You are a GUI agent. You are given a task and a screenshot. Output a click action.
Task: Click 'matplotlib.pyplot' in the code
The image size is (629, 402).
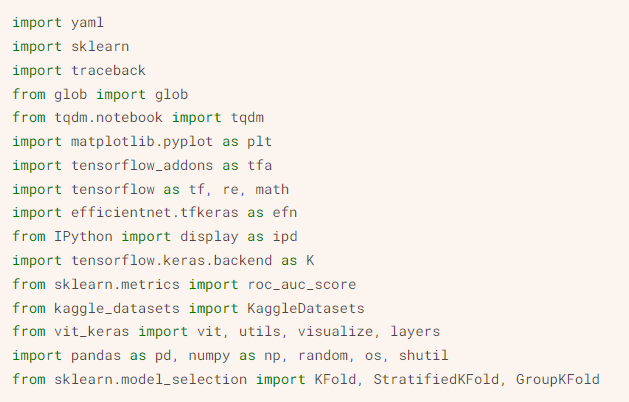[x=137, y=142]
